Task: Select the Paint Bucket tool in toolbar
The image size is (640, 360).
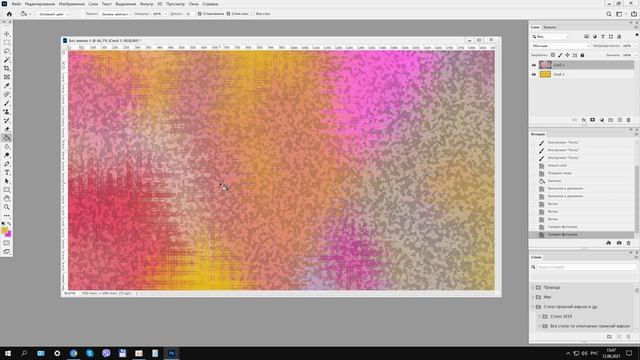Action: (x=7, y=138)
